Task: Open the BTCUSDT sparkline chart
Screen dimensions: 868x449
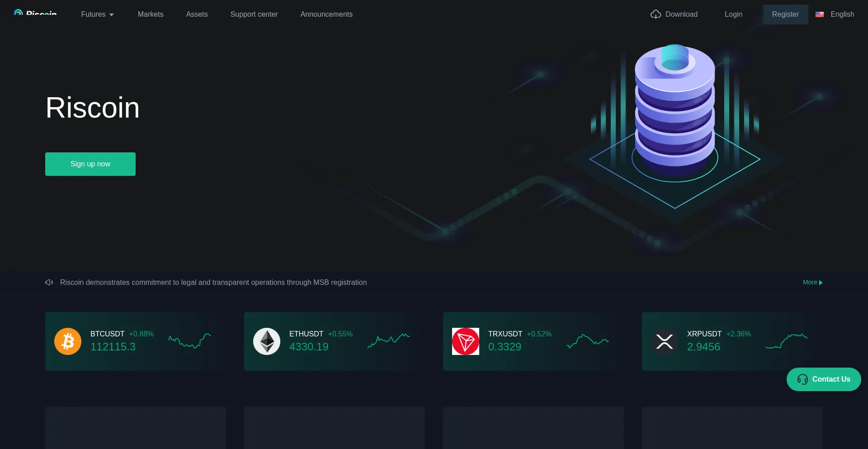Action: point(190,341)
